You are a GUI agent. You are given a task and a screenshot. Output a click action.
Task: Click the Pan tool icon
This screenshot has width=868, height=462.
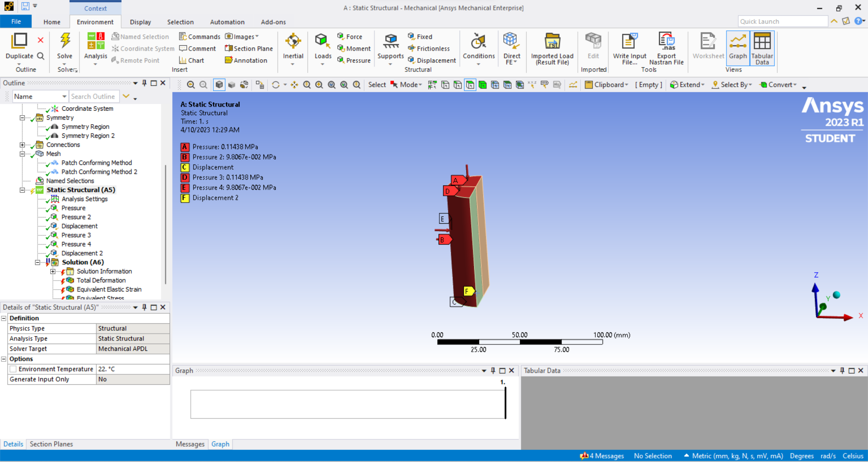point(294,85)
